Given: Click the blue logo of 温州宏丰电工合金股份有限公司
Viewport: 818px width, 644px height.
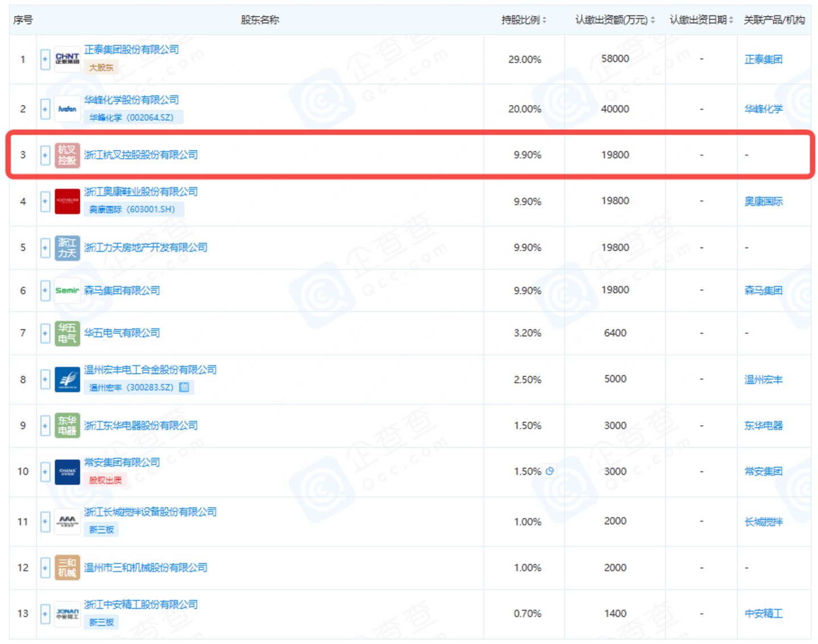Looking at the screenshot, I should (x=67, y=379).
